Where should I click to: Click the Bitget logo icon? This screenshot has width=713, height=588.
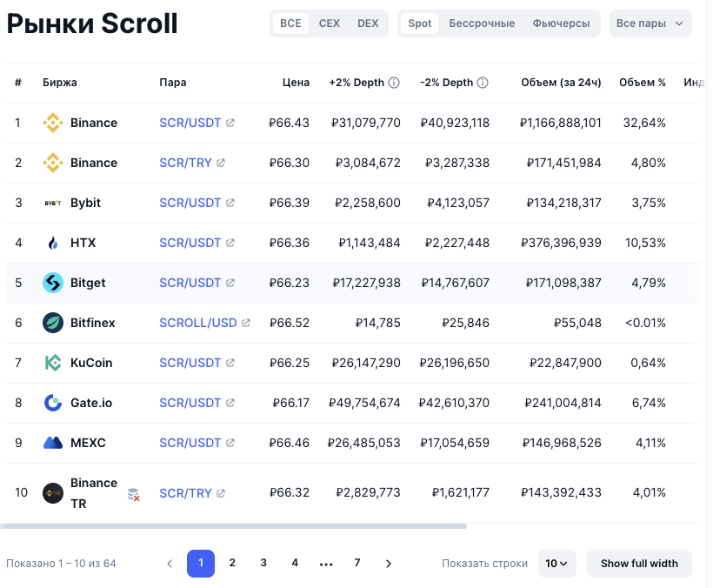(53, 283)
